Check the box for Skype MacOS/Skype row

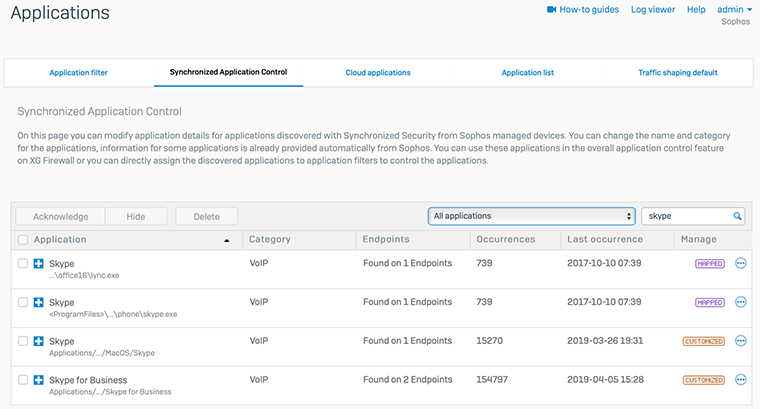(x=23, y=341)
